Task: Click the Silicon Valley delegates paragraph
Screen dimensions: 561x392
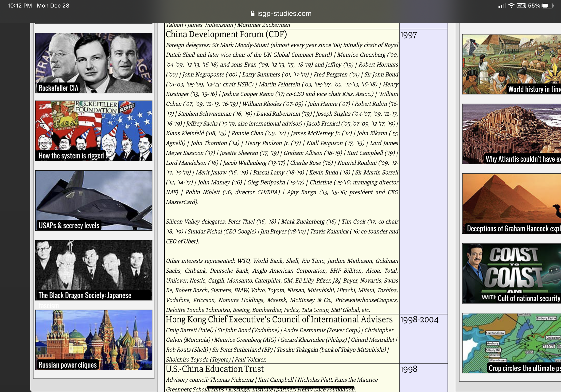Action: pyautogui.click(x=282, y=231)
